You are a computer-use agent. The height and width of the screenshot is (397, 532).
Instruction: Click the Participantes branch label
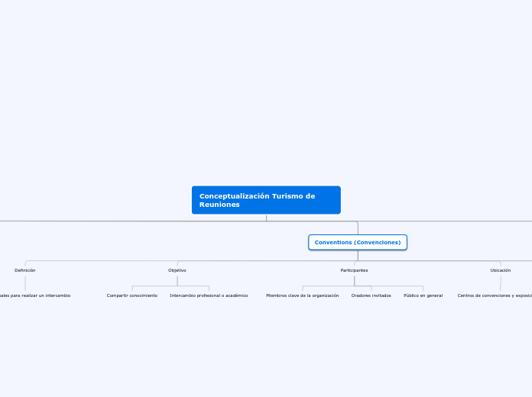click(x=354, y=270)
